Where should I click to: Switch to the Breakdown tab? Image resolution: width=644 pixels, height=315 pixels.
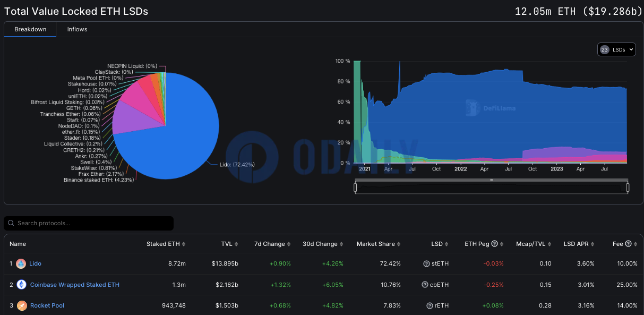tap(30, 29)
